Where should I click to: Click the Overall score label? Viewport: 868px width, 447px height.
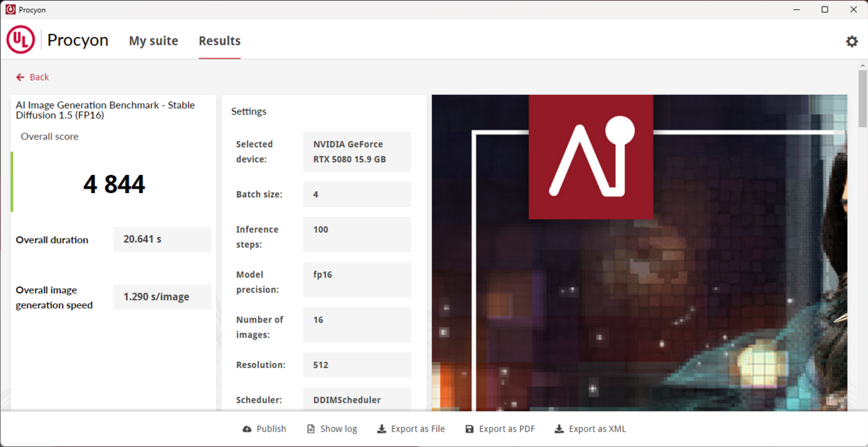[50, 136]
